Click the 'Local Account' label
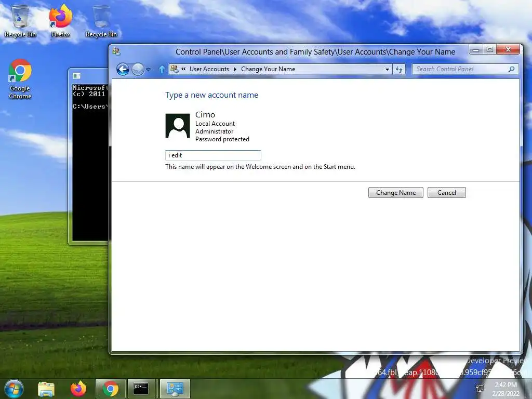Image resolution: width=532 pixels, height=399 pixels. pos(215,124)
